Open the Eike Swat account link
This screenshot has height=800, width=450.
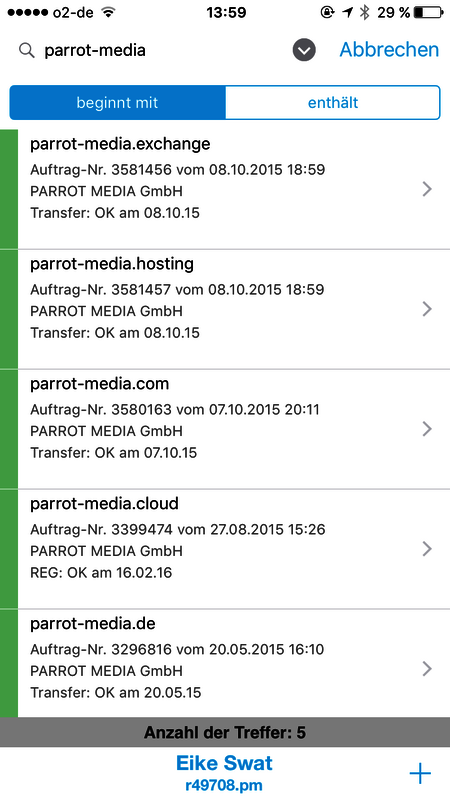[x=224, y=772]
